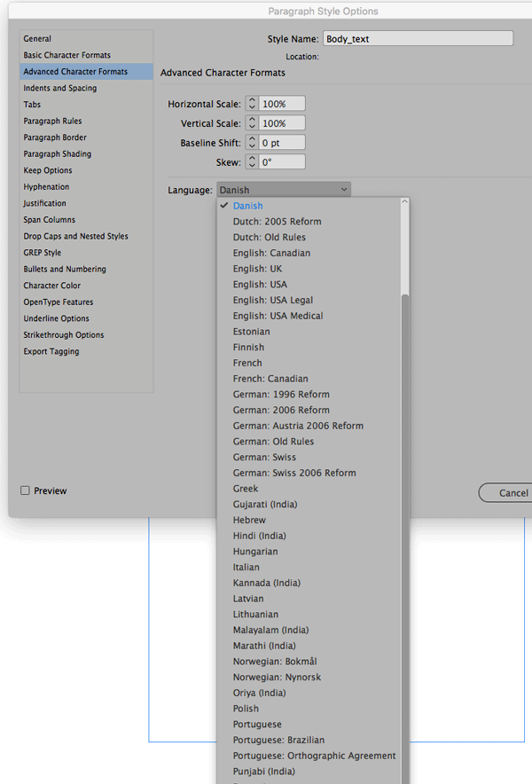Screen dimensions: 532x784
Task: Select English: UK from language list
Action: [x=258, y=269]
